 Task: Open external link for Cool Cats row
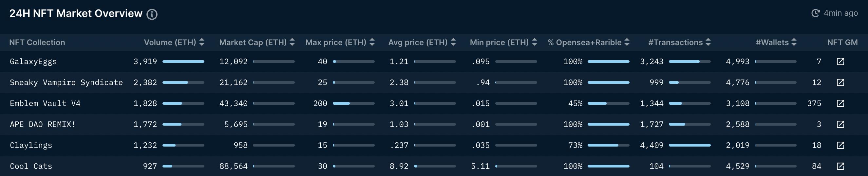pyautogui.click(x=840, y=166)
